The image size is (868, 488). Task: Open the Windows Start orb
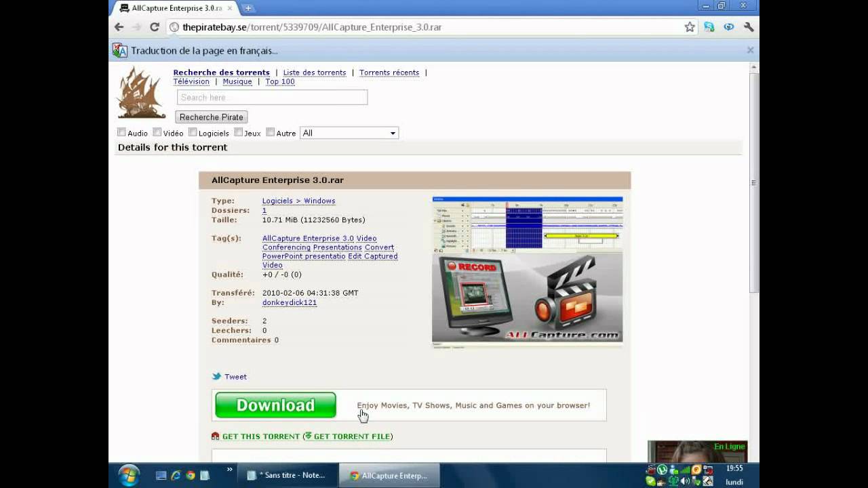click(x=129, y=475)
